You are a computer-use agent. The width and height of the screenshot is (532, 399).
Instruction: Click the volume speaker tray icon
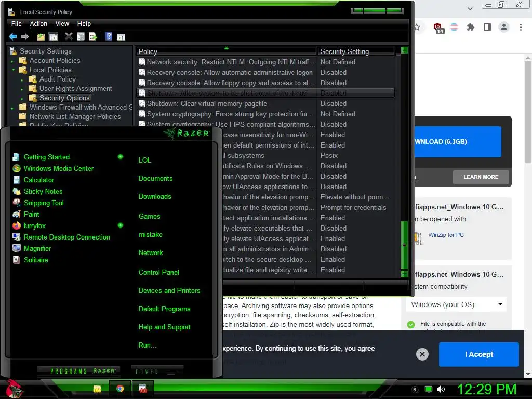tap(441, 389)
